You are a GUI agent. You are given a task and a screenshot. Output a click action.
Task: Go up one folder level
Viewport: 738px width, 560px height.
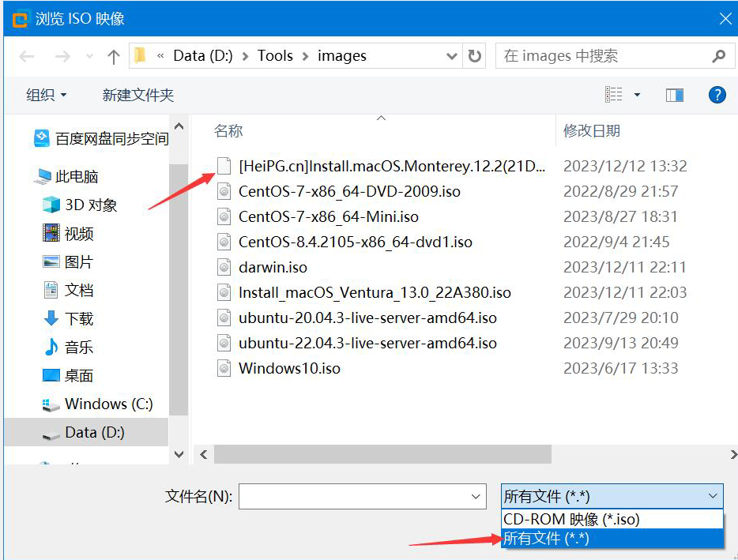coord(114,56)
